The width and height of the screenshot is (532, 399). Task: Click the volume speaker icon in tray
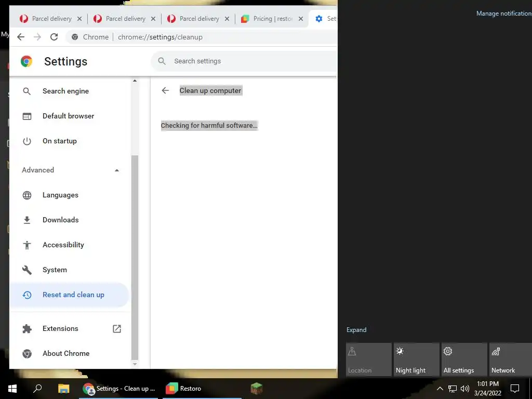[x=465, y=389]
